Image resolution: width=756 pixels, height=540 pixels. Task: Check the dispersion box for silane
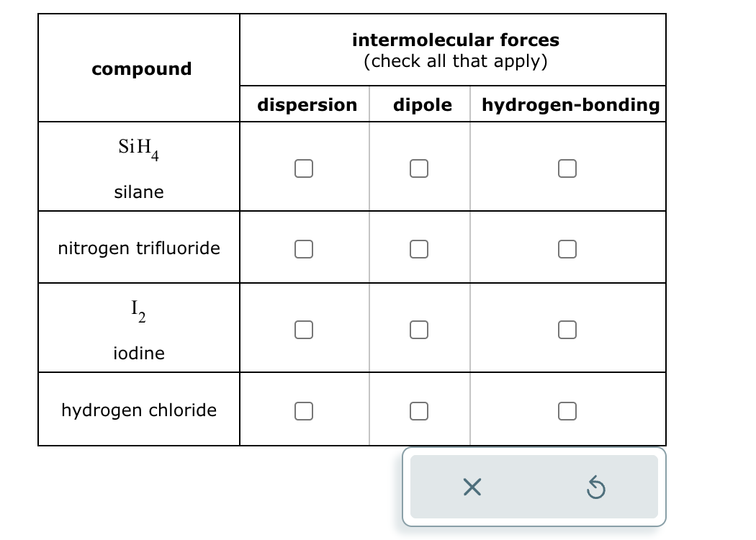pyautogui.click(x=304, y=168)
